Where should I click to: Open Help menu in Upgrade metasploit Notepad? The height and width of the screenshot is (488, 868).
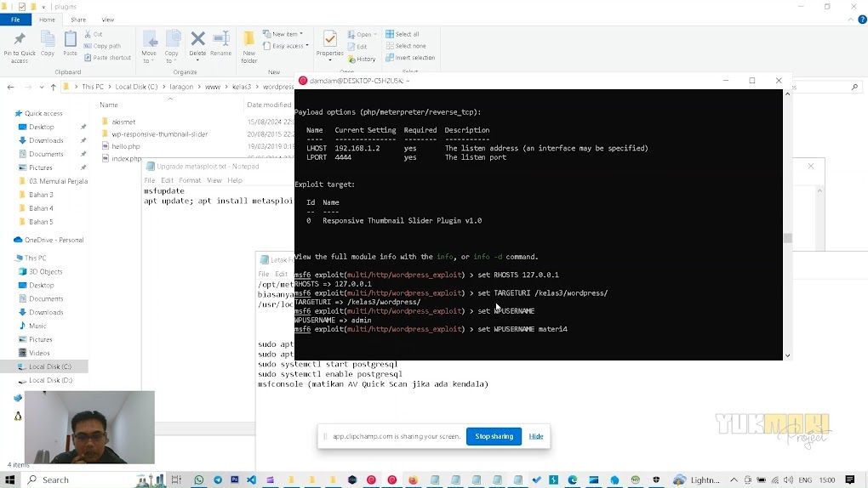tap(235, 180)
